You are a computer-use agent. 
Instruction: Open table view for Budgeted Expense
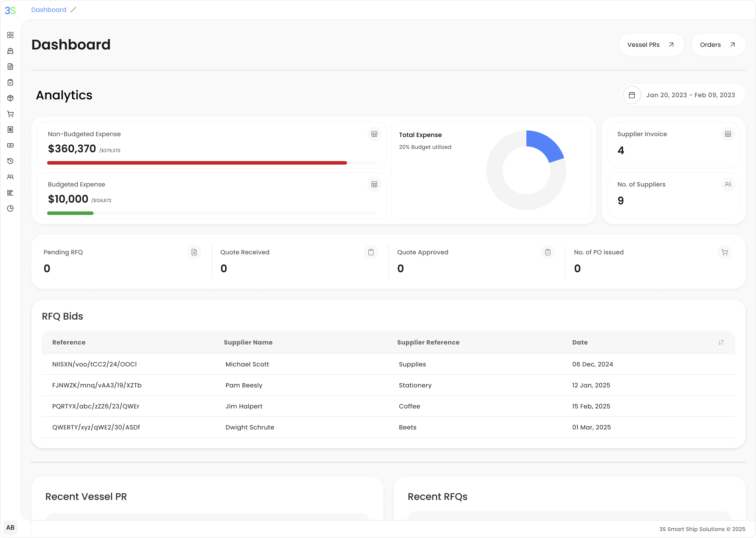pos(374,185)
